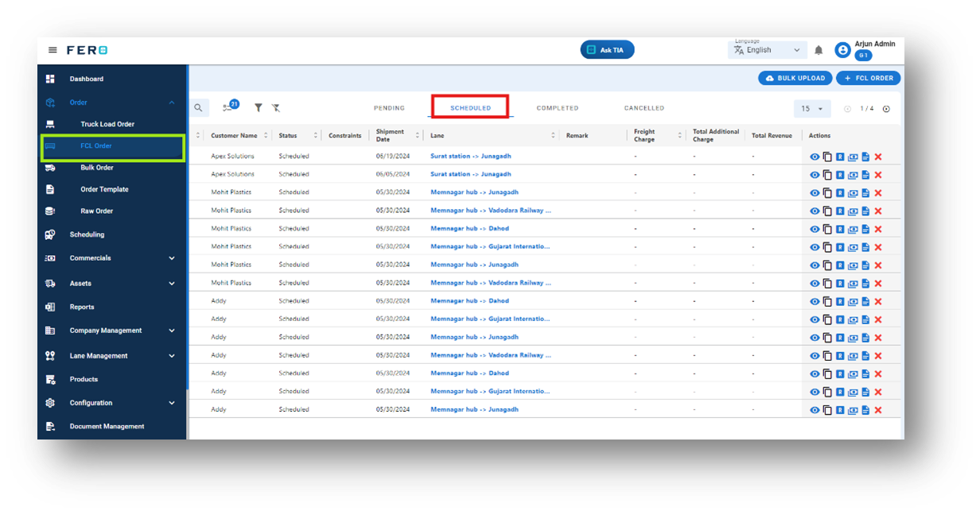Viewport: 980px width, 515px height.
Task: Open the rows-per-page dropdown showing 15
Action: (812, 109)
